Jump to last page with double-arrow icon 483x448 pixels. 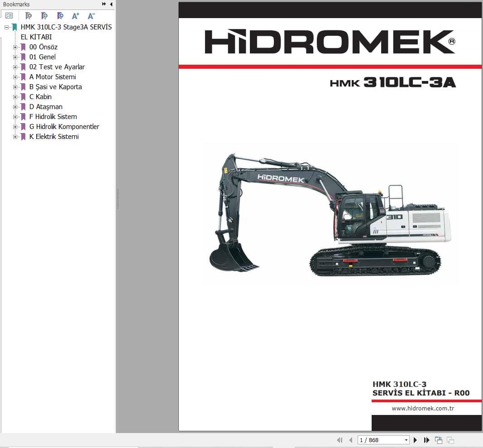click(426, 439)
